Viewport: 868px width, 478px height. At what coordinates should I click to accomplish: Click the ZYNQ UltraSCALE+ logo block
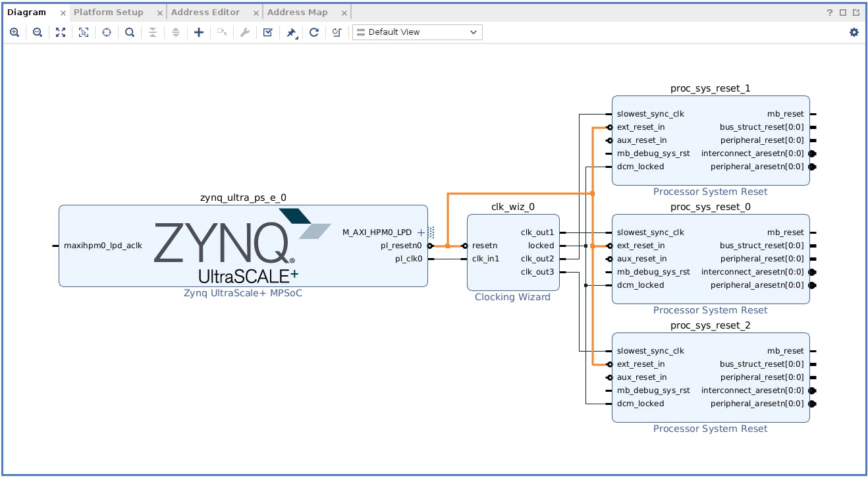[x=243, y=246]
